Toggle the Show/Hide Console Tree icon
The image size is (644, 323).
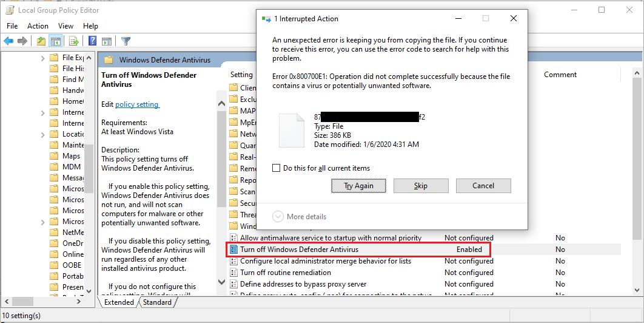(x=55, y=41)
